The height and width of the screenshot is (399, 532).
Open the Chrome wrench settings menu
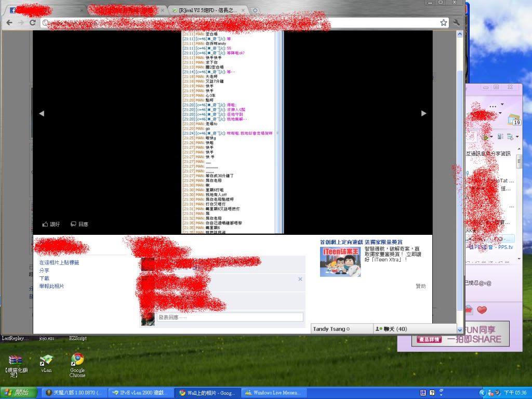(456, 22)
